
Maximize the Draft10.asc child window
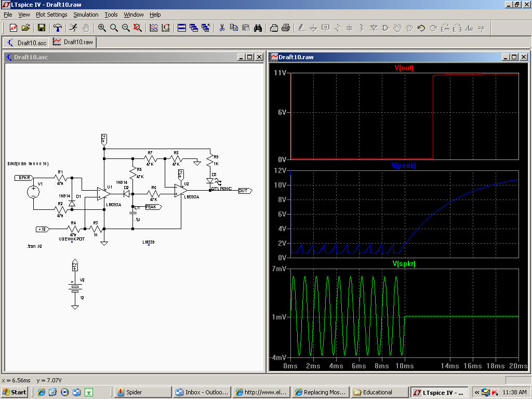click(250, 57)
